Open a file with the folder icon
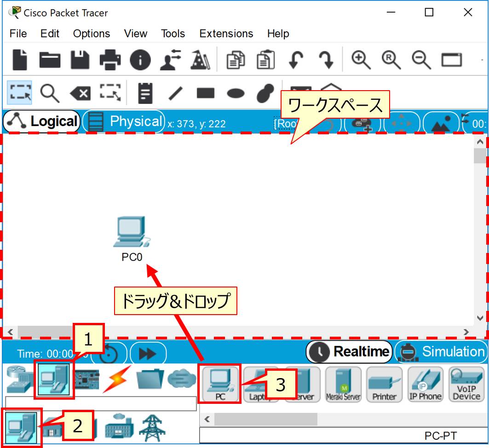The height and width of the screenshot is (448, 489). (x=50, y=59)
